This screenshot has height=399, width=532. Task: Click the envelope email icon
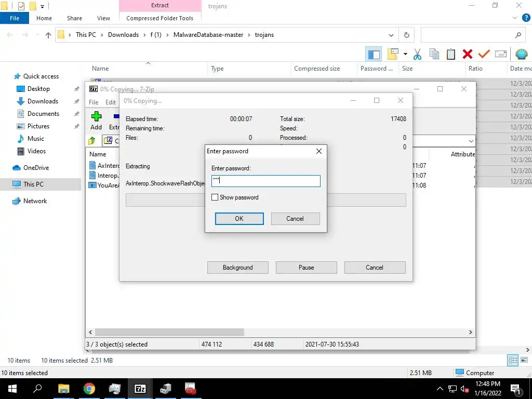pos(501,54)
